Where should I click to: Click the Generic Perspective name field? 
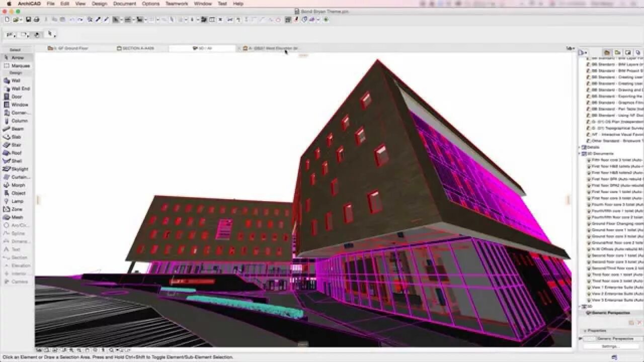tap(619, 339)
